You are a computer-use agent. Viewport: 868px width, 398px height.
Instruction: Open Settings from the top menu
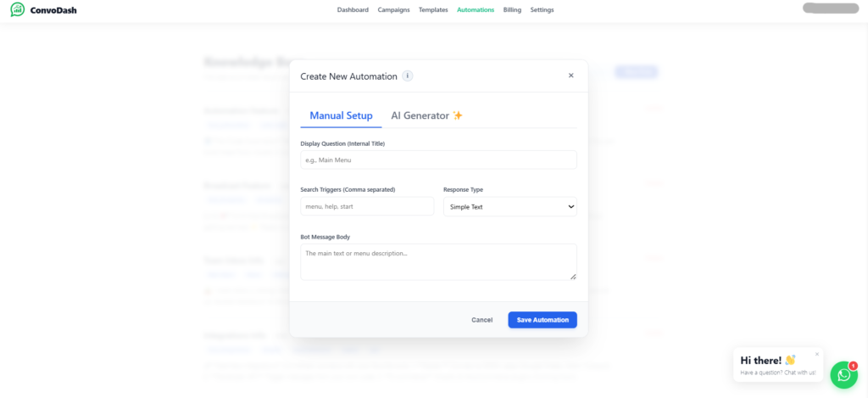542,10
